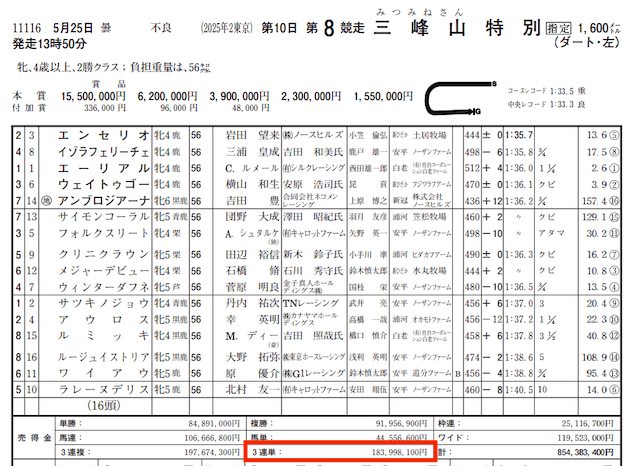Select the jockey name 北村 友一
This screenshot has height=466, width=640.
(252, 390)
